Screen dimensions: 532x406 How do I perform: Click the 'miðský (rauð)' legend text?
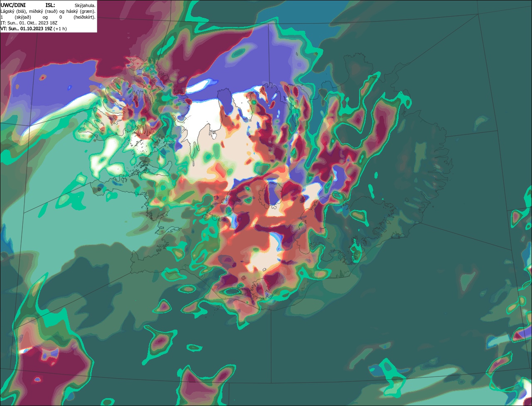pos(44,11)
